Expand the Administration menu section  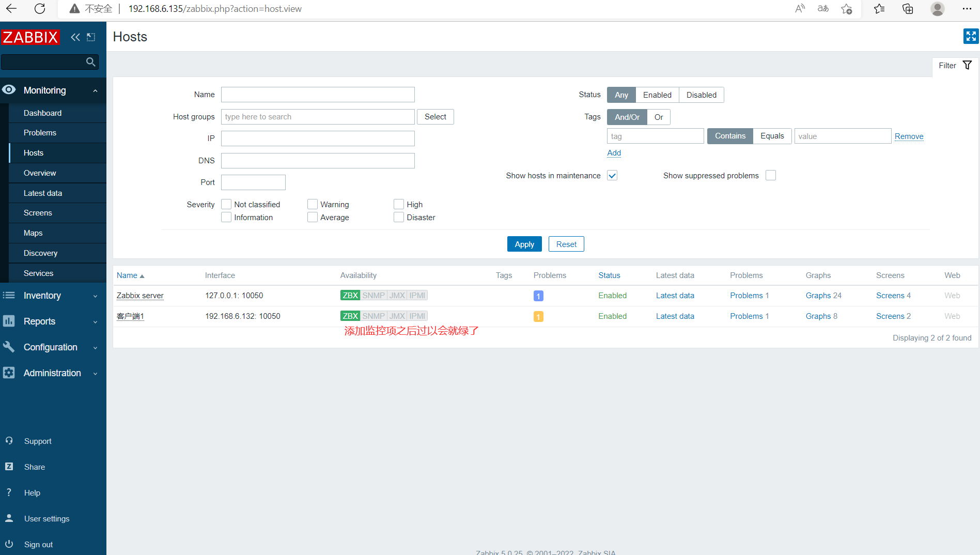click(x=95, y=374)
